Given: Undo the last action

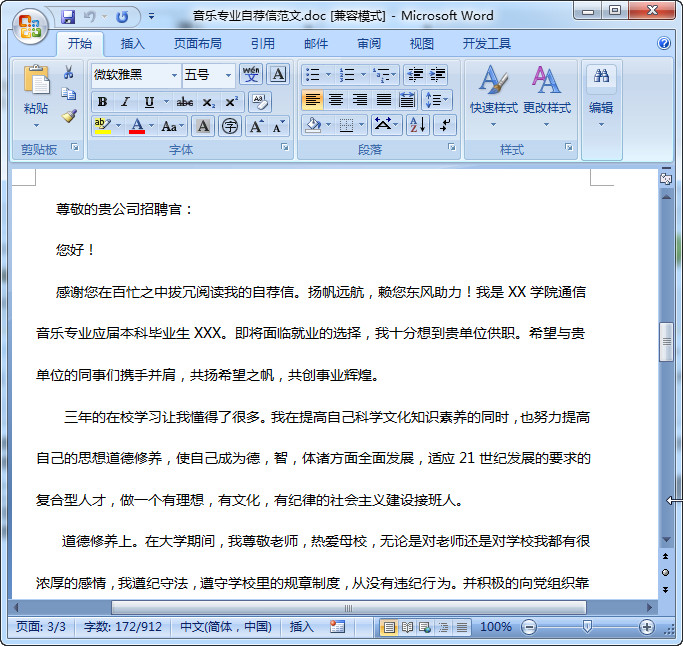Looking at the screenshot, I should coord(90,17).
